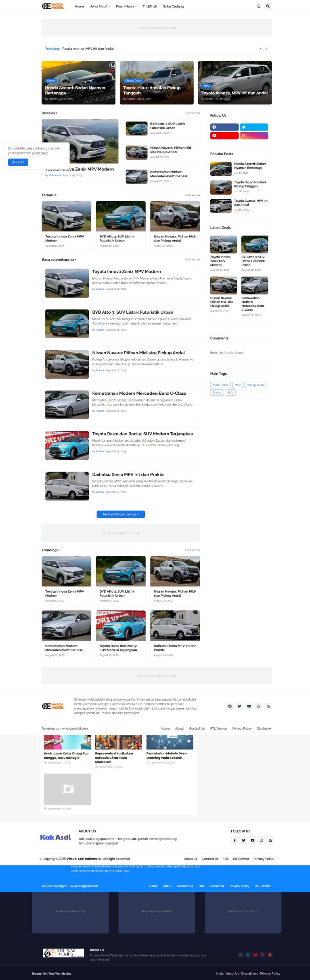Accept the cookie notice
This screenshot has height=980, width=310.
pos(18,162)
